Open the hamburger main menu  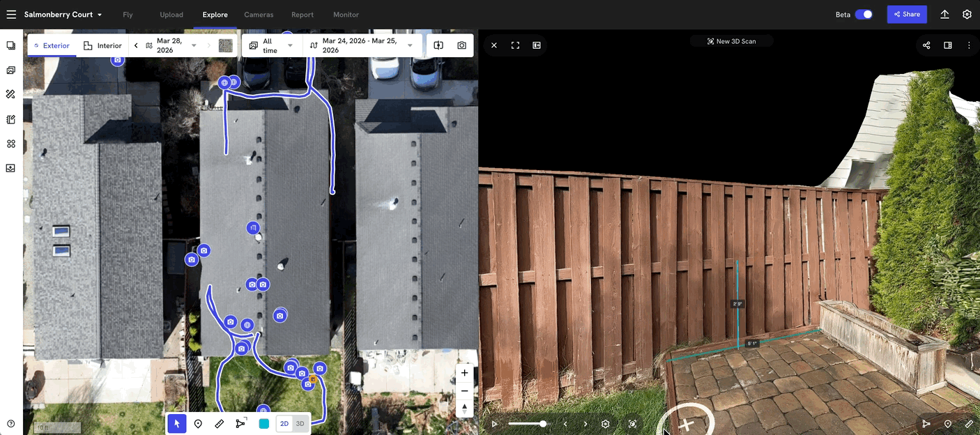[x=11, y=14]
